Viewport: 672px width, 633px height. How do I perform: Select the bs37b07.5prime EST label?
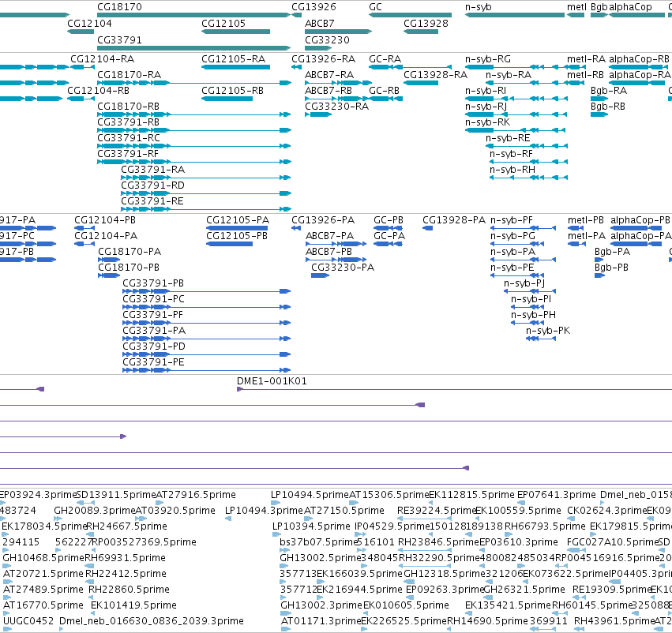tap(318, 541)
